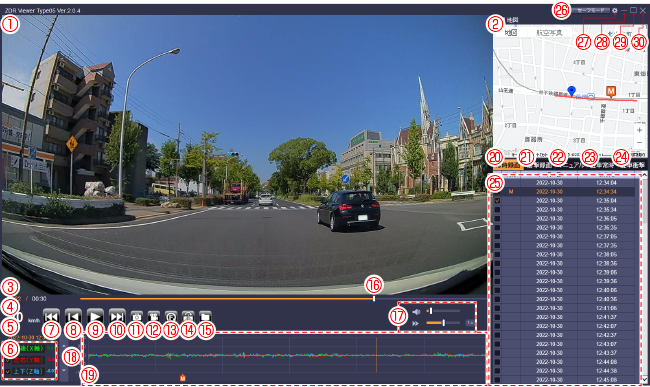Open settings with the gear icon
The width and height of the screenshot is (650, 387).
[x=615, y=11]
